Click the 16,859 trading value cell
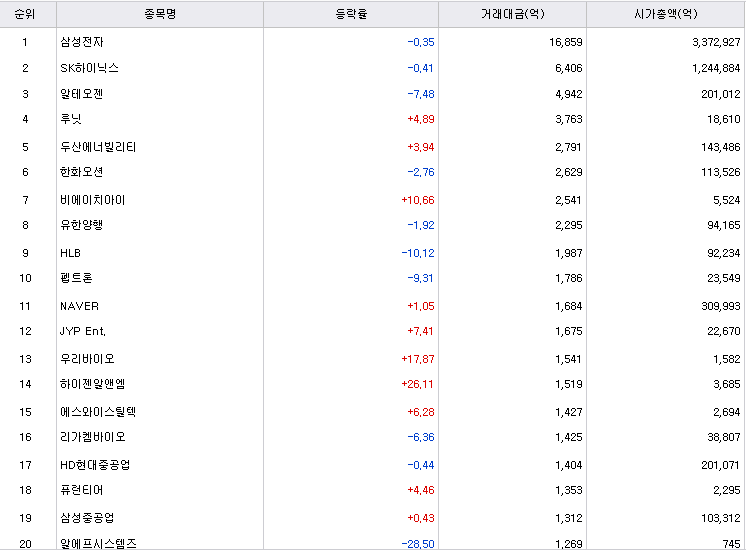 tap(566, 42)
